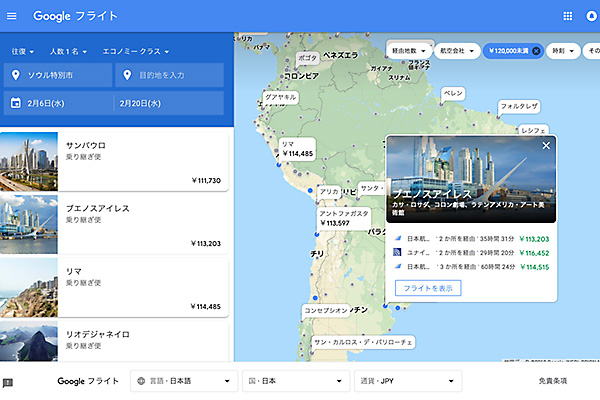Click the アントファガスタ ¥113,597 map label

[x=344, y=218]
